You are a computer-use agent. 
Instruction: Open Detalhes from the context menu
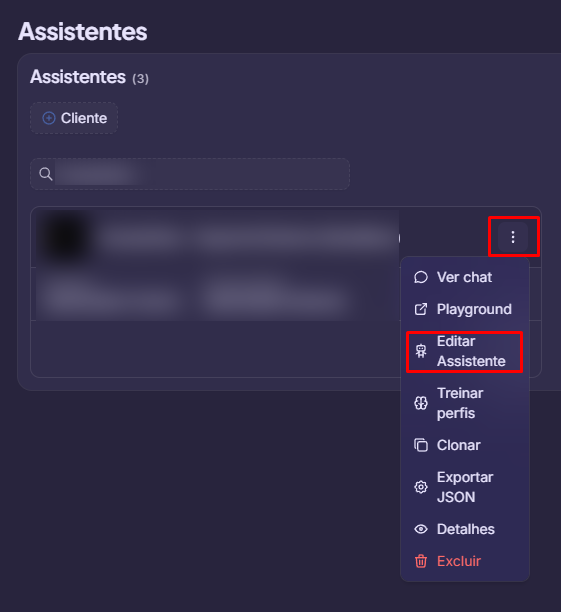tap(465, 529)
